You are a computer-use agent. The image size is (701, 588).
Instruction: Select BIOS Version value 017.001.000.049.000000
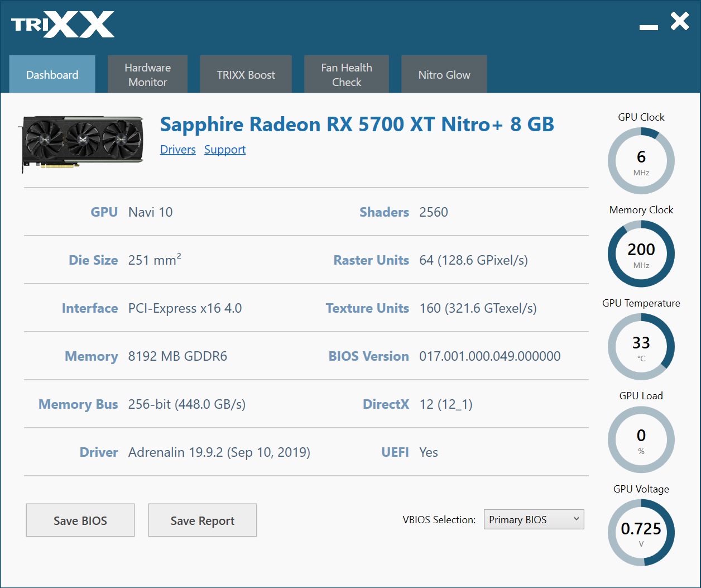[x=490, y=356]
